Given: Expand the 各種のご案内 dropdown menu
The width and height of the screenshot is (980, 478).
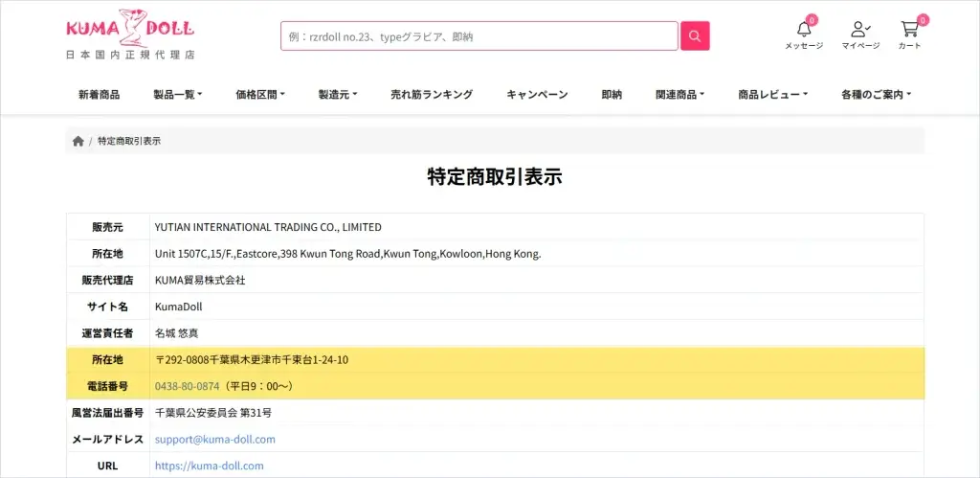Looking at the screenshot, I should (x=876, y=95).
